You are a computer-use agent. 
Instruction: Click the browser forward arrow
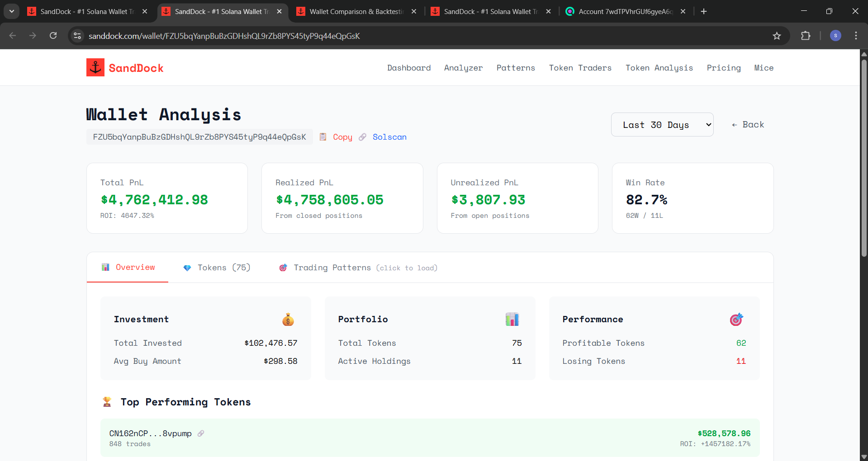coord(33,36)
